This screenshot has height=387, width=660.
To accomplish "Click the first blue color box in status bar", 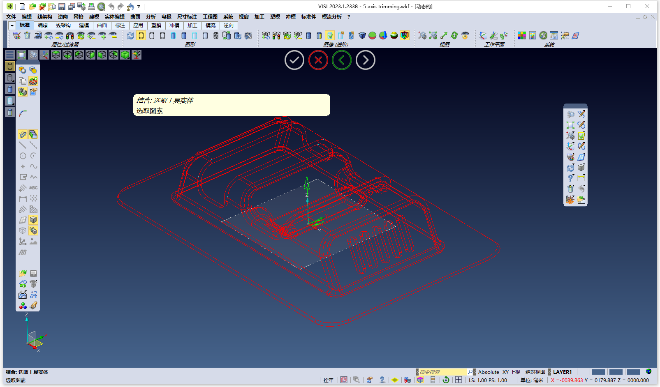I will 598,372.
